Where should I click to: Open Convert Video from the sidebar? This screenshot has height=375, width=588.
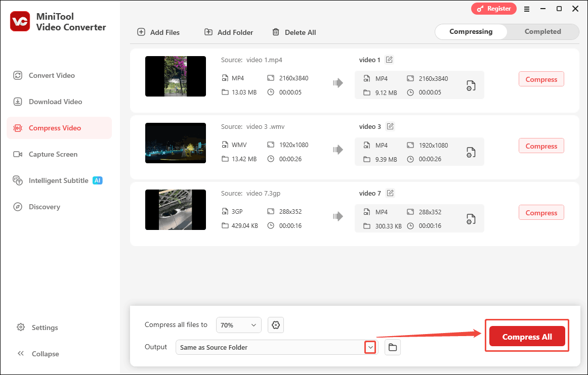coord(51,75)
